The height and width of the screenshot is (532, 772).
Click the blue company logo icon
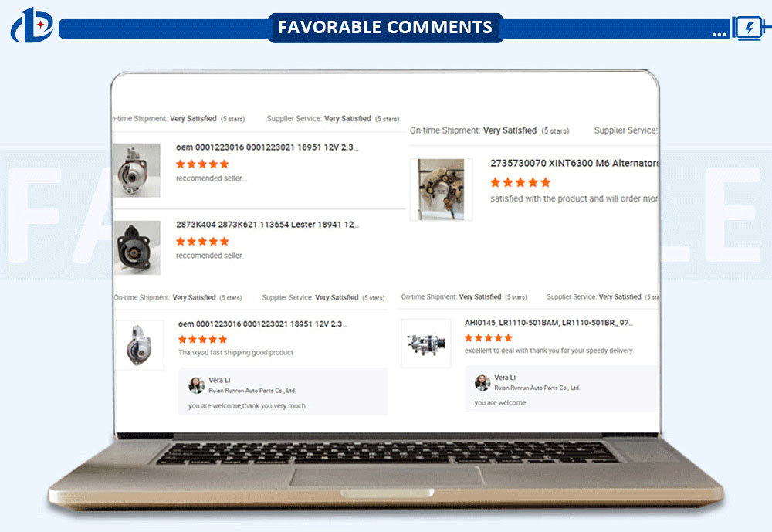click(x=32, y=25)
